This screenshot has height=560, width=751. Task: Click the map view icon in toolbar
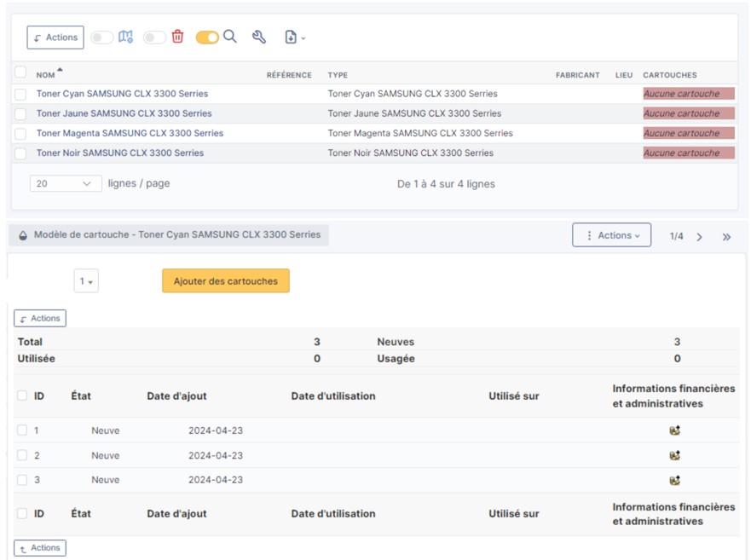click(x=126, y=37)
